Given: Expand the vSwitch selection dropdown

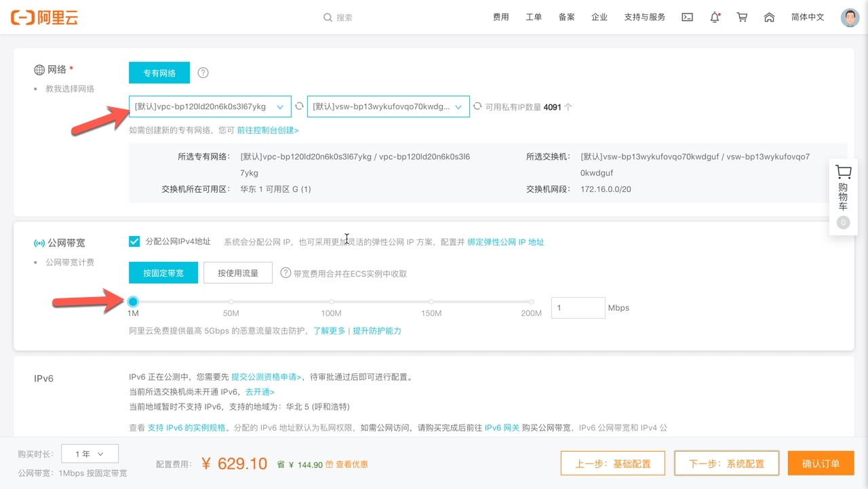Looking at the screenshot, I should tap(388, 106).
